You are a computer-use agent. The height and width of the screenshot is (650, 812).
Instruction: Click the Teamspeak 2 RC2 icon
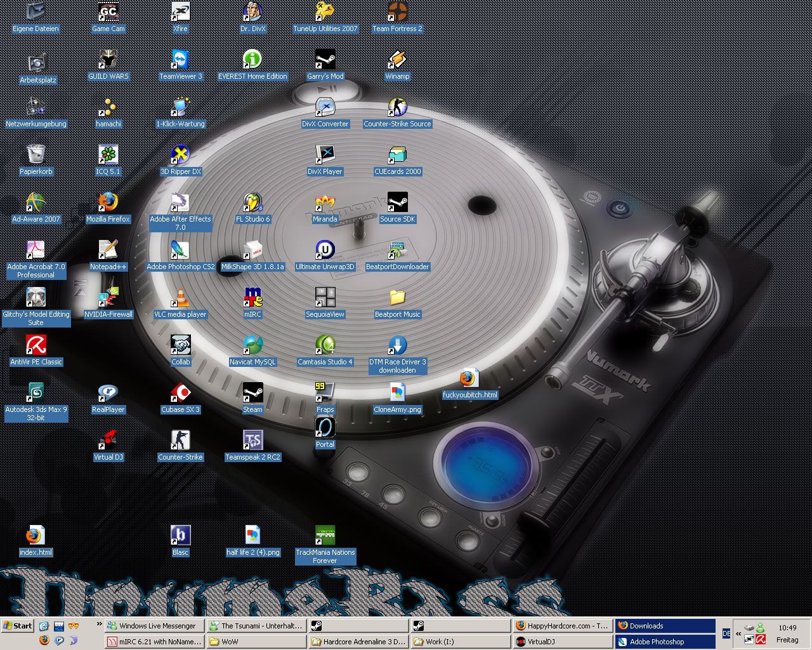(x=252, y=441)
